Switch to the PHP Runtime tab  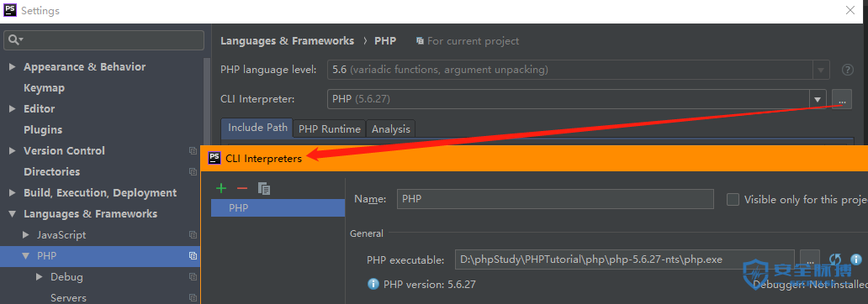pyautogui.click(x=330, y=128)
